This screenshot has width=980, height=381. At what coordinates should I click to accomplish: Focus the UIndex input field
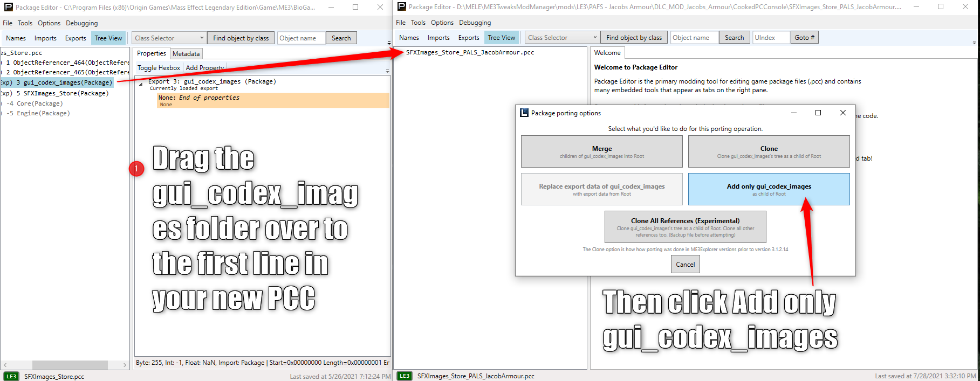(x=771, y=38)
